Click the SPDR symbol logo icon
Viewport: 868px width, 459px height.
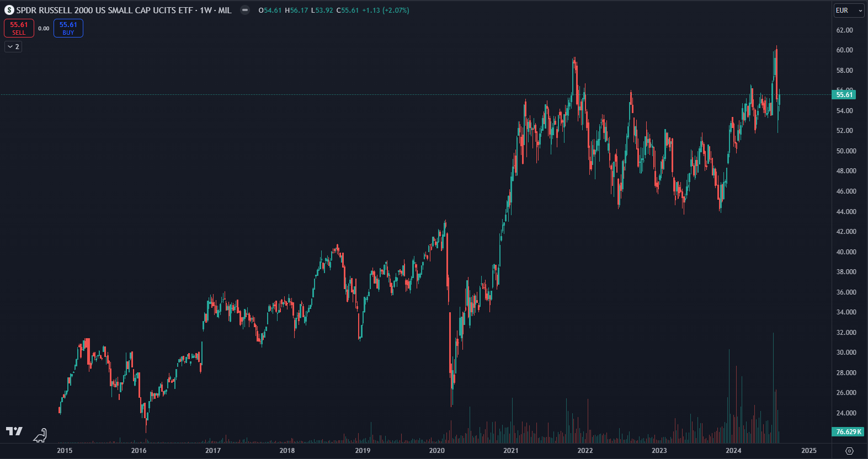(9, 10)
